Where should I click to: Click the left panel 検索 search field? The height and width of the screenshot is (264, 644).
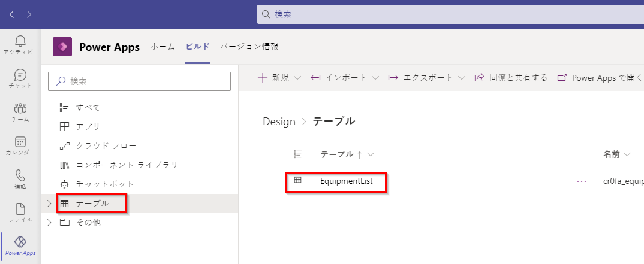[x=139, y=81]
